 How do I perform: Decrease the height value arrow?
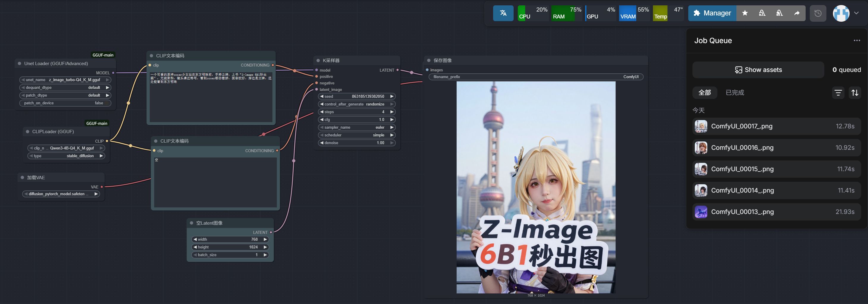pyautogui.click(x=195, y=247)
